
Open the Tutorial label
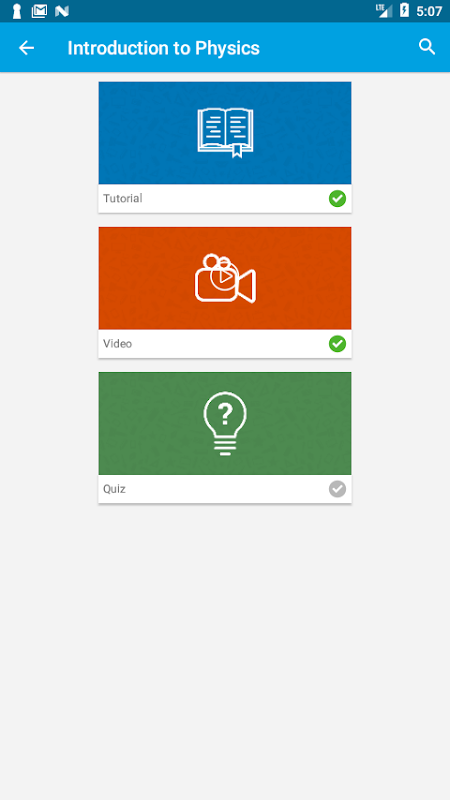coord(123,198)
